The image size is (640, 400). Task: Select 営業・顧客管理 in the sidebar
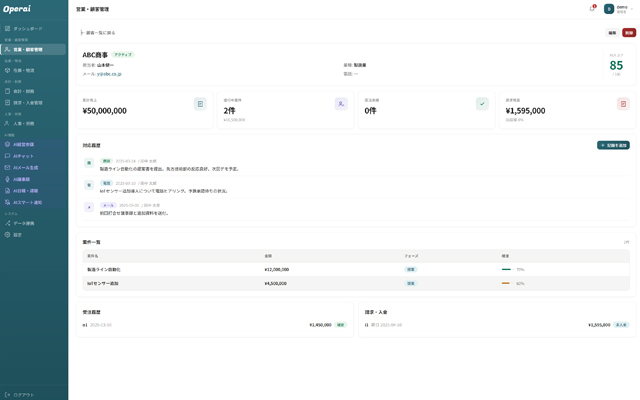pyautogui.click(x=28, y=49)
